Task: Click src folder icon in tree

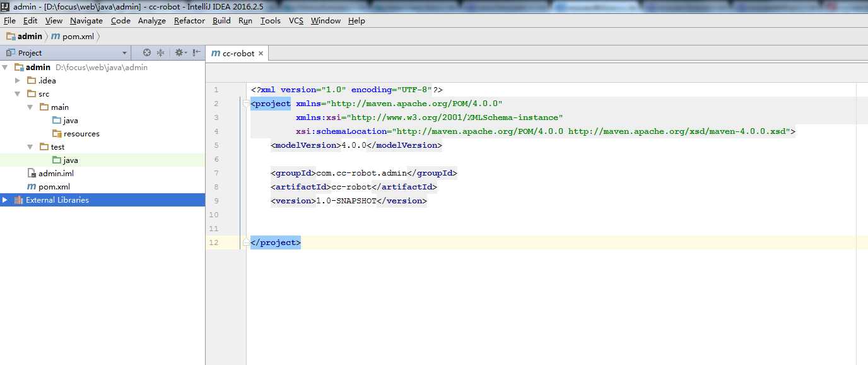Action: 32,93
